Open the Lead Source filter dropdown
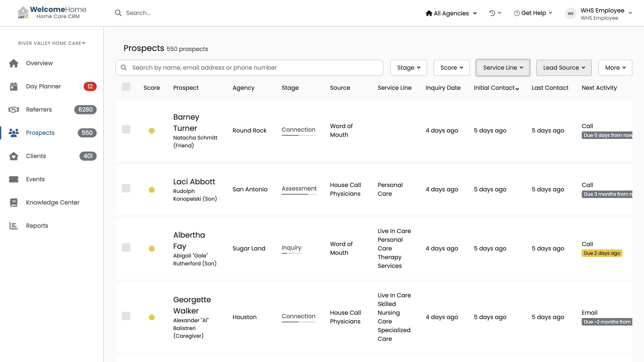Viewport: 644px width, 362px height. pyautogui.click(x=563, y=68)
